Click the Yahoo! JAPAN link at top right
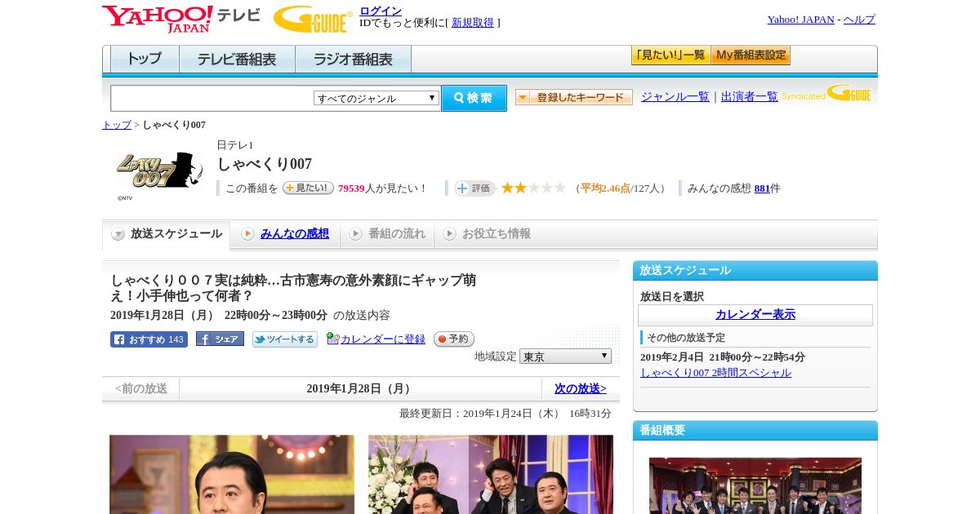Viewport: 980px width, 514px height. [x=801, y=20]
